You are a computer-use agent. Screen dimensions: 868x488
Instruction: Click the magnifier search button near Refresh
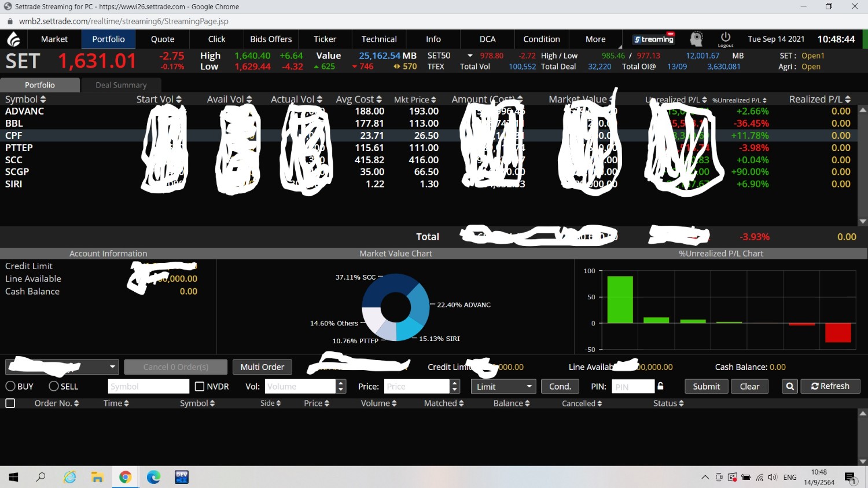point(790,386)
